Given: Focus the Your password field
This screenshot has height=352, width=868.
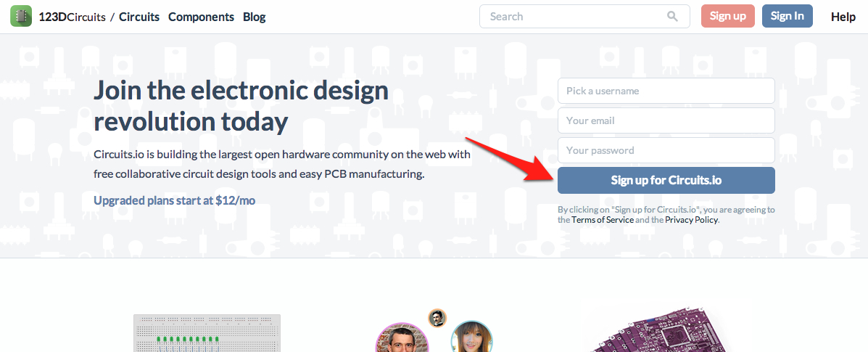Looking at the screenshot, I should point(666,150).
